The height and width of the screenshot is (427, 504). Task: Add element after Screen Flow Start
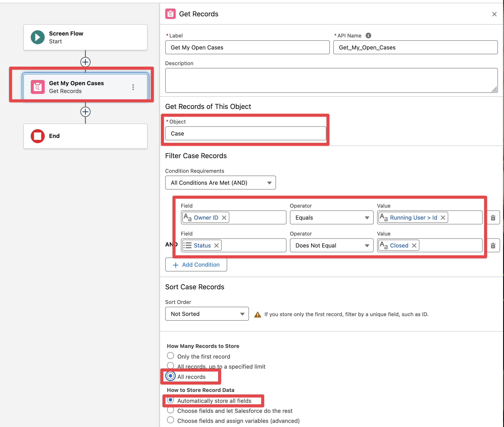pos(85,62)
